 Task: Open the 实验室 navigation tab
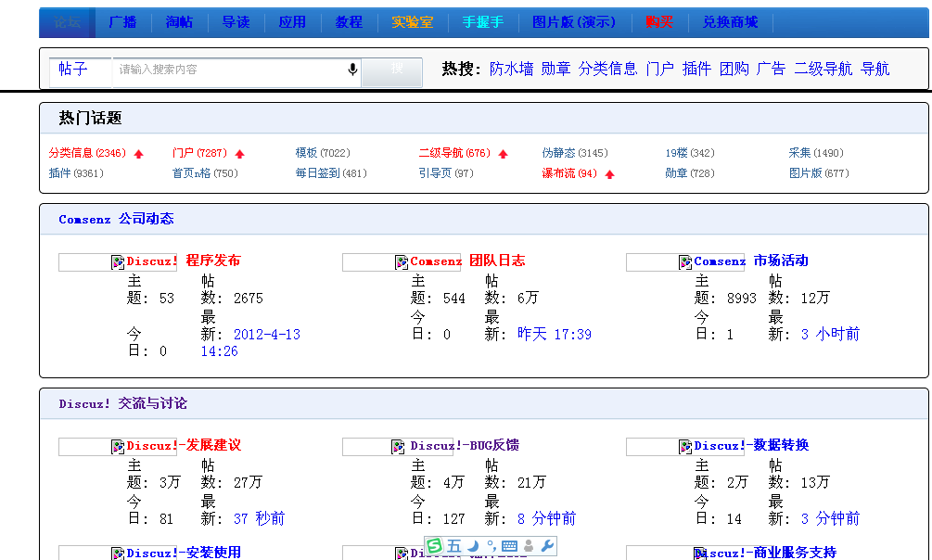[x=412, y=22]
